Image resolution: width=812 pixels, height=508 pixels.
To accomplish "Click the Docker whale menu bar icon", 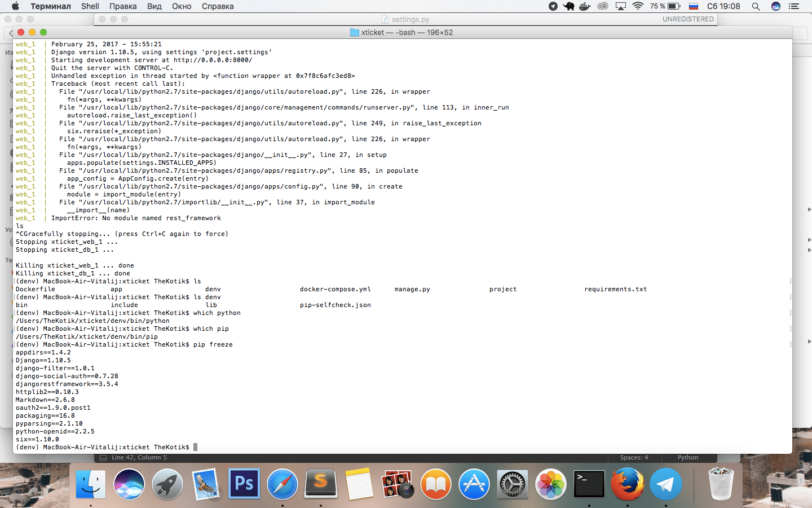I will (x=585, y=6).
